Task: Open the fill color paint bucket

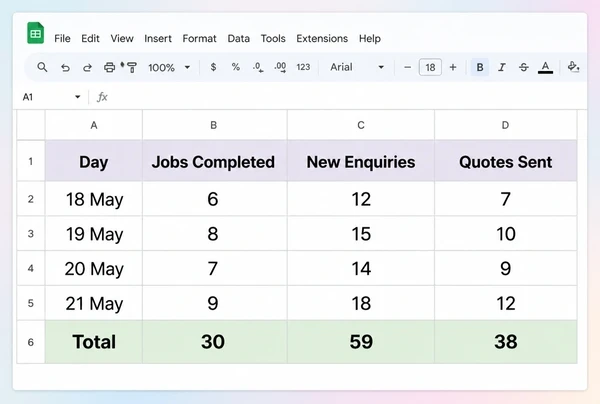Action: [x=573, y=67]
